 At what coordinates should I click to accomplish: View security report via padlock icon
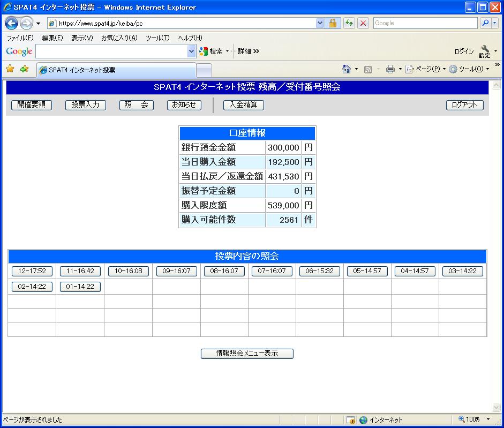click(x=333, y=23)
